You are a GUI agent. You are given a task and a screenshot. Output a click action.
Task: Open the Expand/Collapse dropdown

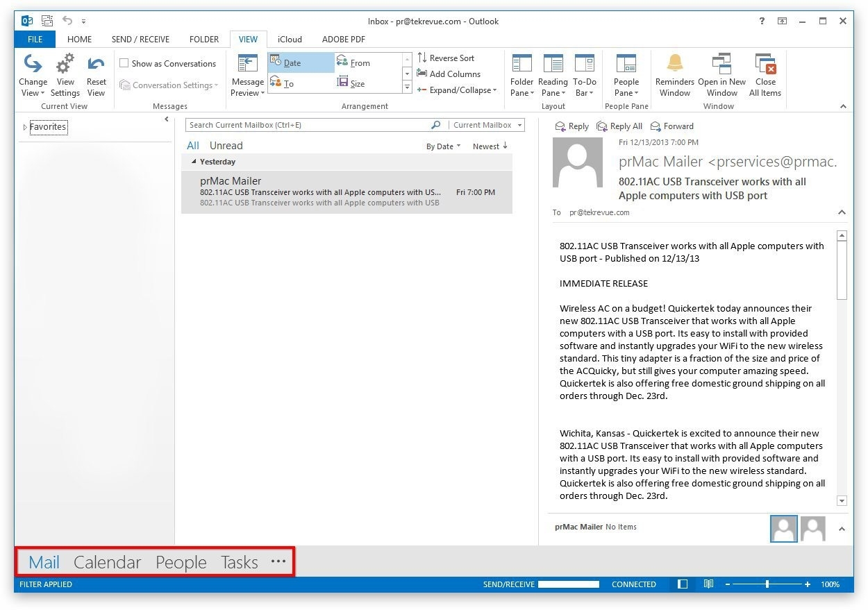coord(457,90)
